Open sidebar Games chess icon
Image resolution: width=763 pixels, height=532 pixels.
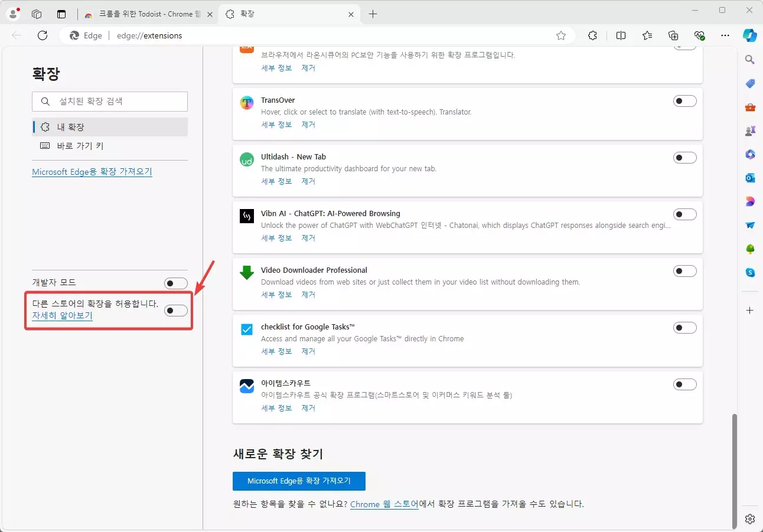point(750,130)
